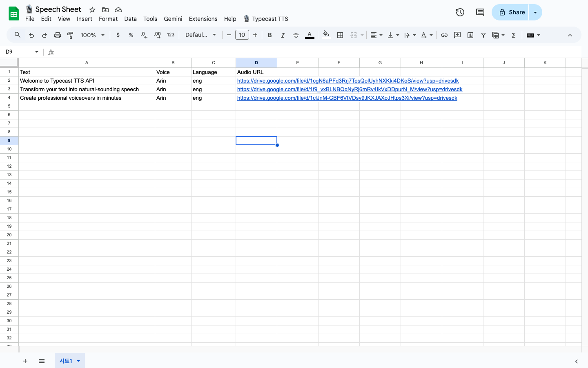Open the font family dropdown

(x=200, y=35)
